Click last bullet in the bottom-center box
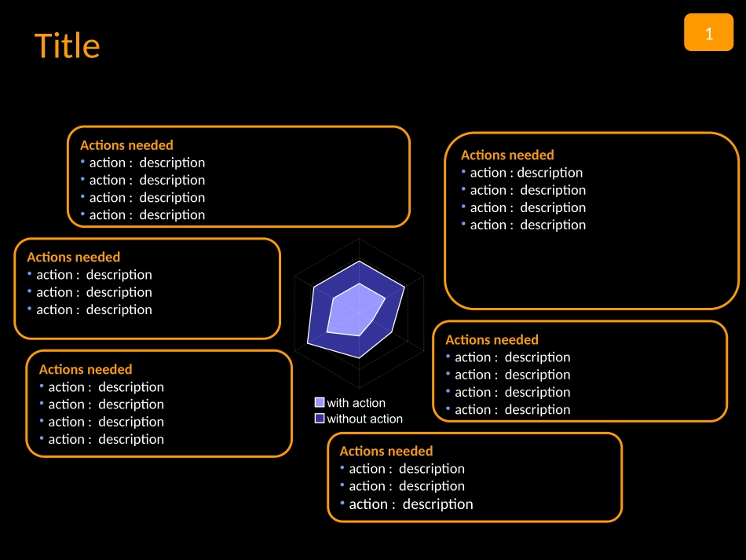The image size is (746, 560). (407, 504)
